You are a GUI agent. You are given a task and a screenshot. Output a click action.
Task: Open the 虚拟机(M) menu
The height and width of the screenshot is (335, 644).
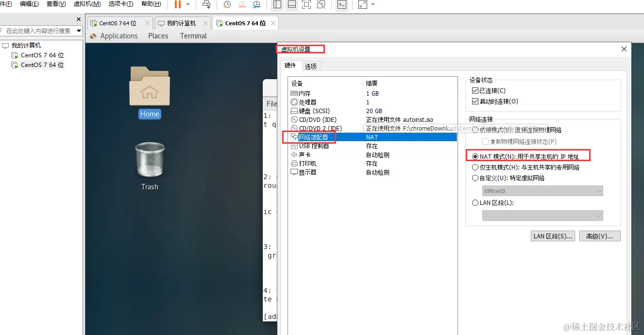(x=87, y=4)
